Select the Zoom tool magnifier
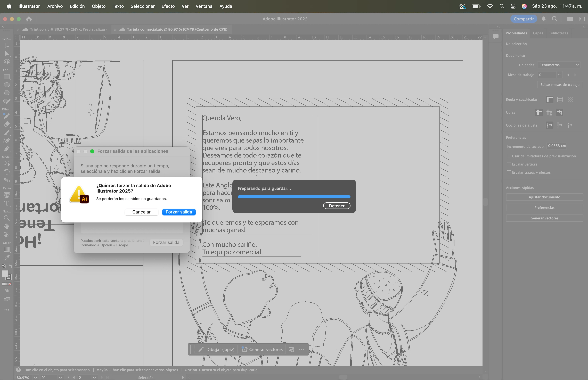Viewport: 588px width, 380px height. [7, 218]
